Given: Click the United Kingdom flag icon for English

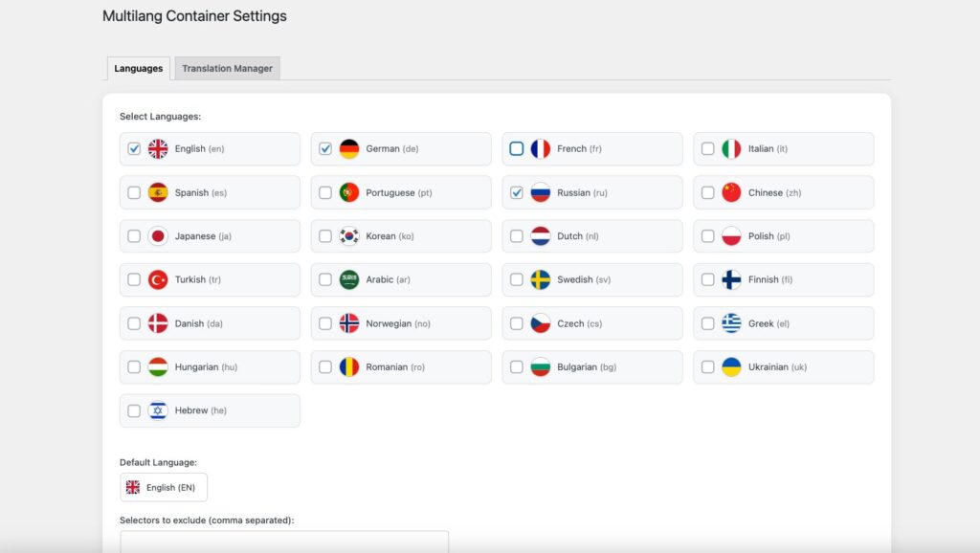Looking at the screenshot, I should (x=158, y=149).
